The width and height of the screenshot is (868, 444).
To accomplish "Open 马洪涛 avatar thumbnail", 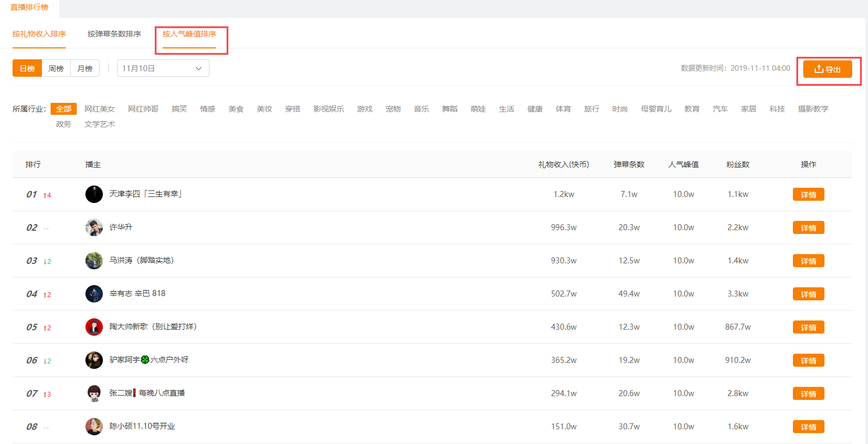I will (94, 261).
